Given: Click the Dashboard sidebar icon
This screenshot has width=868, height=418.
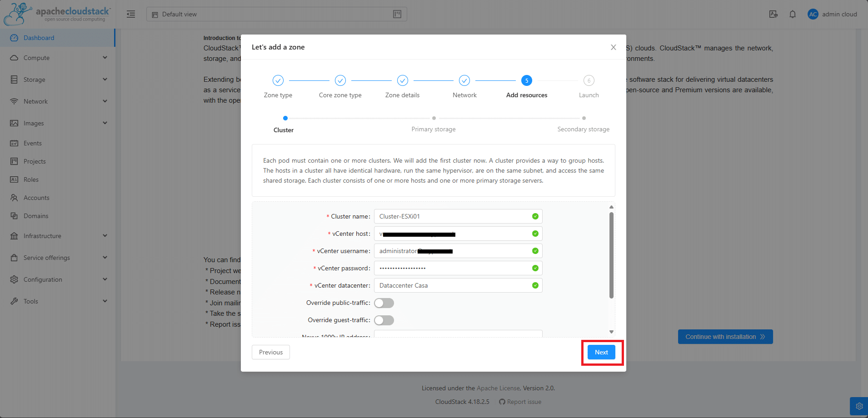Looking at the screenshot, I should click(14, 38).
